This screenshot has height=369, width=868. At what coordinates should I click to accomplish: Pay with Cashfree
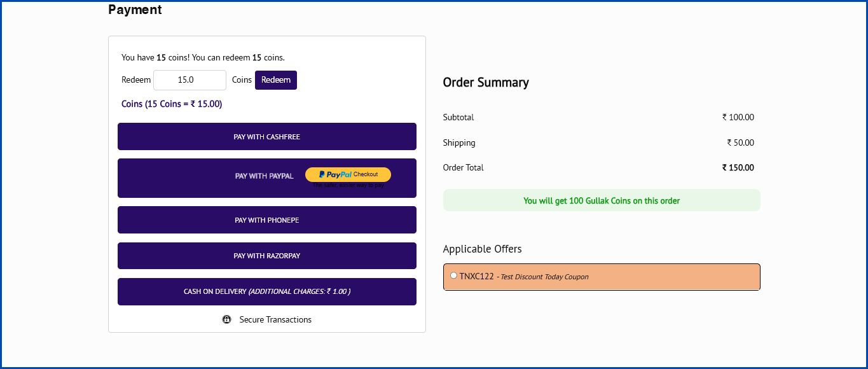coord(266,136)
